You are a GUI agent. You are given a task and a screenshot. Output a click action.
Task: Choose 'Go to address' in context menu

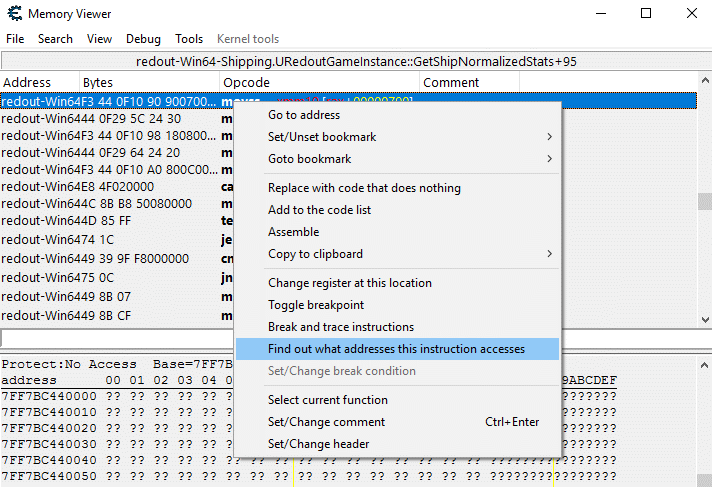304,115
